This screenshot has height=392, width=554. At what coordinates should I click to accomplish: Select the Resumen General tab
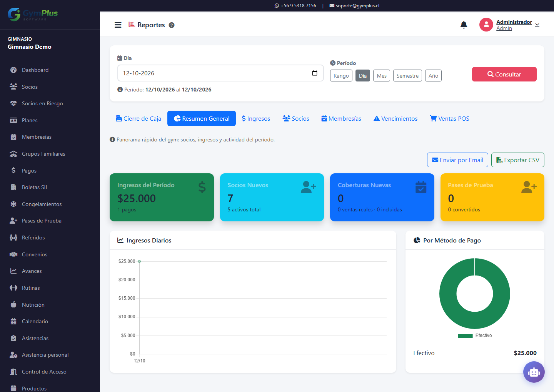tap(202, 118)
